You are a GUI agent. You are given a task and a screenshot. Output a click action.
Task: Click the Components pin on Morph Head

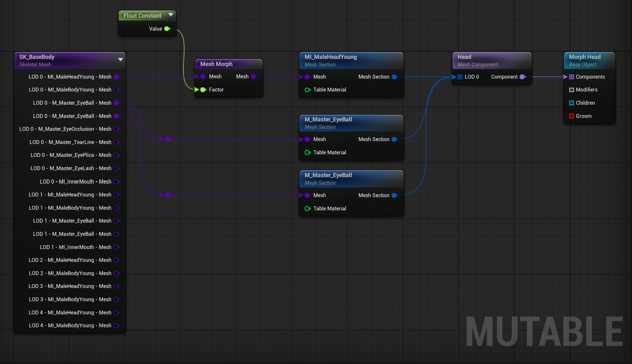click(571, 77)
